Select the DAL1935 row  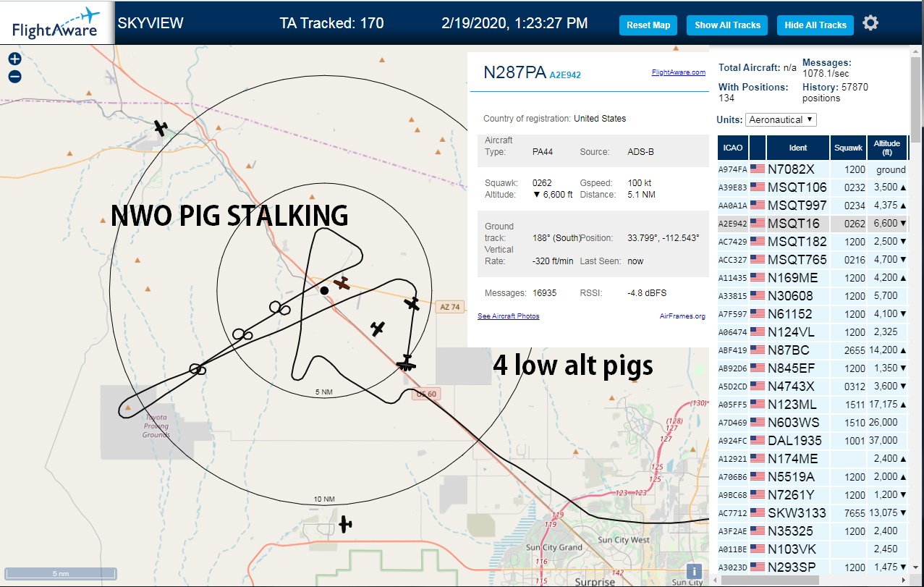pos(812,441)
